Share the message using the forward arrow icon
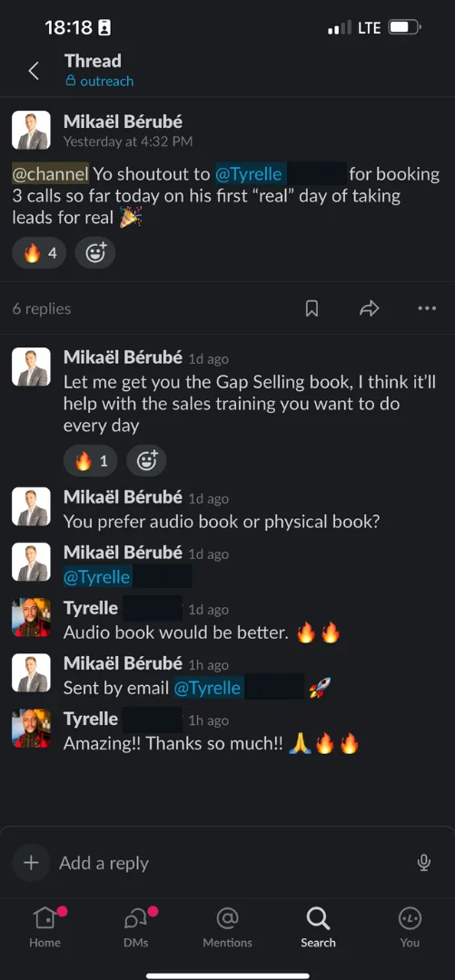This screenshot has height=980, width=455. pos(370,309)
